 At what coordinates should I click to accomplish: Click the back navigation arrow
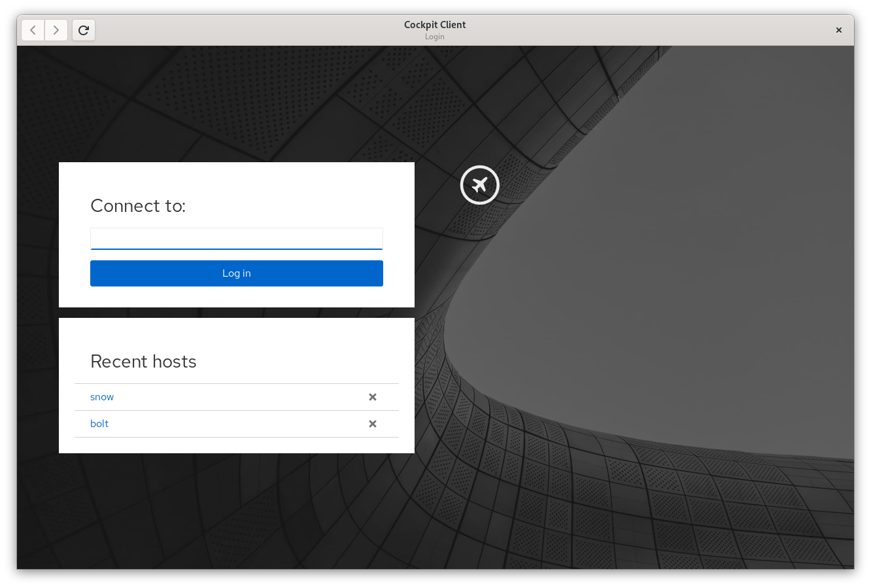[x=33, y=30]
